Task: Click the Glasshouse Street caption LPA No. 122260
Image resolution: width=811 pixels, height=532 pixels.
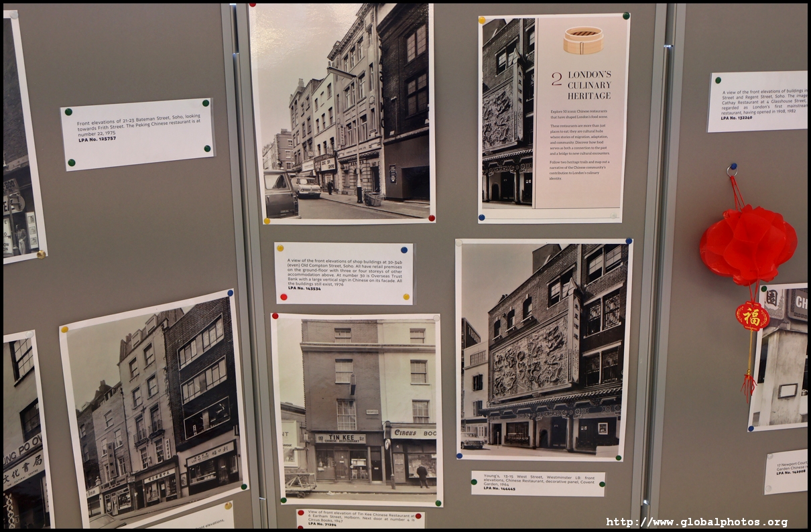Action: click(x=757, y=101)
